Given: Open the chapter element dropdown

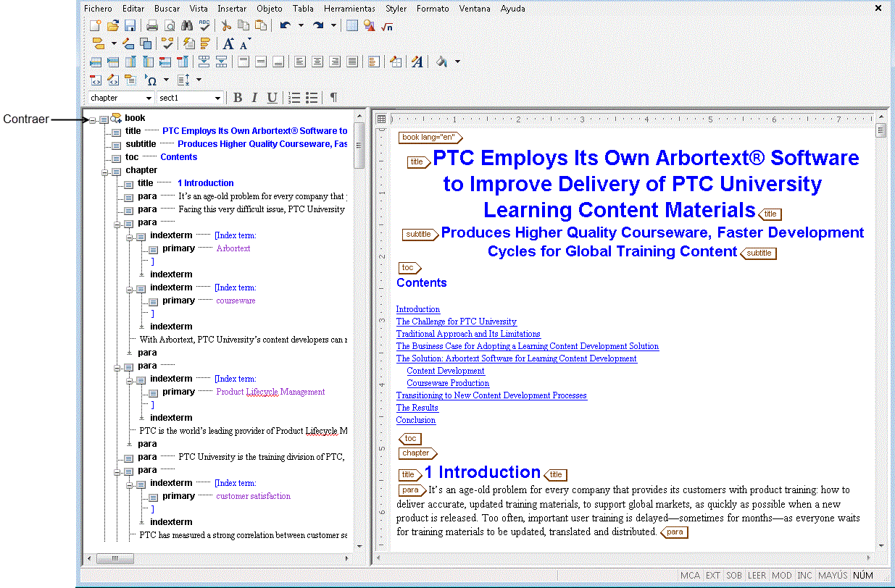Looking at the screenshot, I should 149,98.
